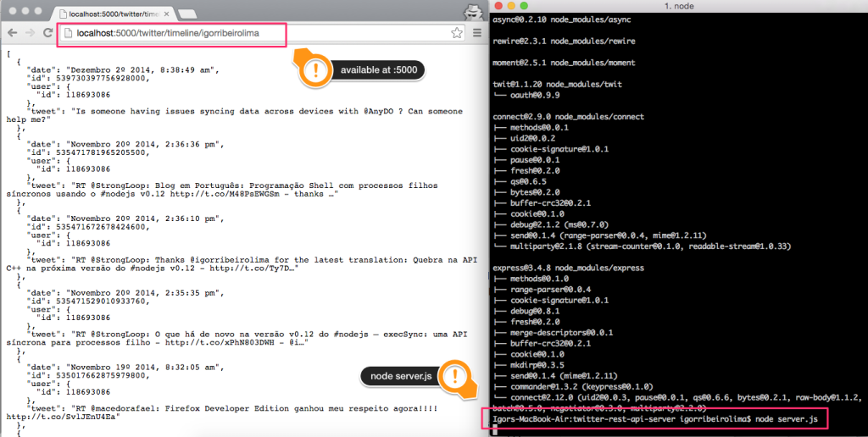Click the '@AnyDO' mention in first tweet
The width and height of the screenshot is (868, 437).
(x=378, y=111)
